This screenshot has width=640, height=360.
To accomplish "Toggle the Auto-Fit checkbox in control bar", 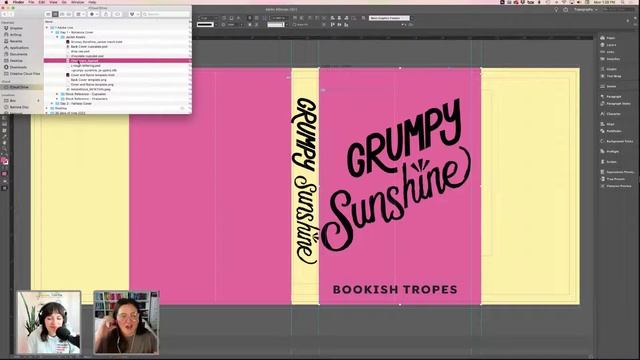I will click(294, 25).
